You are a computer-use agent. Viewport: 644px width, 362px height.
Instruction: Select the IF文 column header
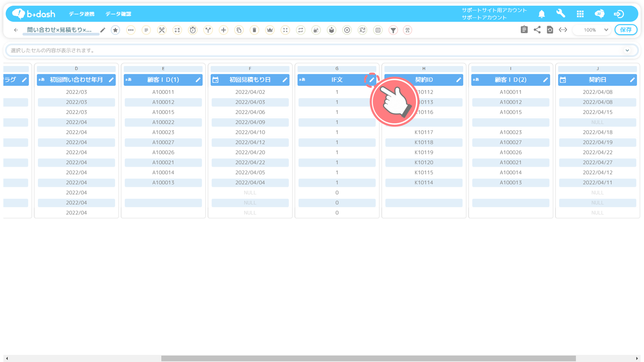point(337,80)
